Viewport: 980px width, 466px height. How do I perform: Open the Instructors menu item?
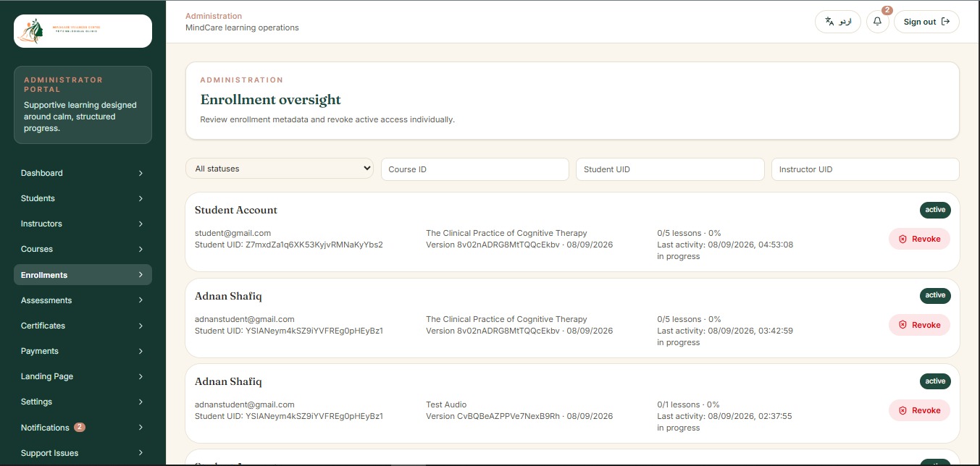click(83, 224)
